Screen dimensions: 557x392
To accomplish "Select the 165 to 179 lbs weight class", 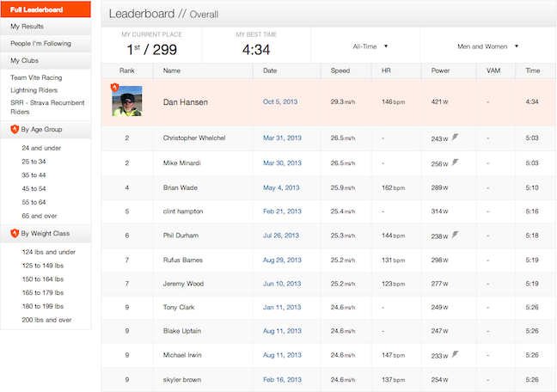I will [x=43, y=292].
